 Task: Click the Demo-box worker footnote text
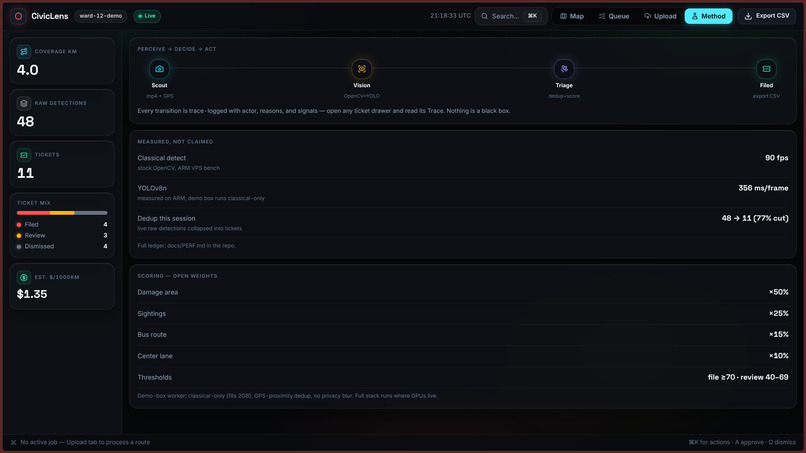(287, 396)
